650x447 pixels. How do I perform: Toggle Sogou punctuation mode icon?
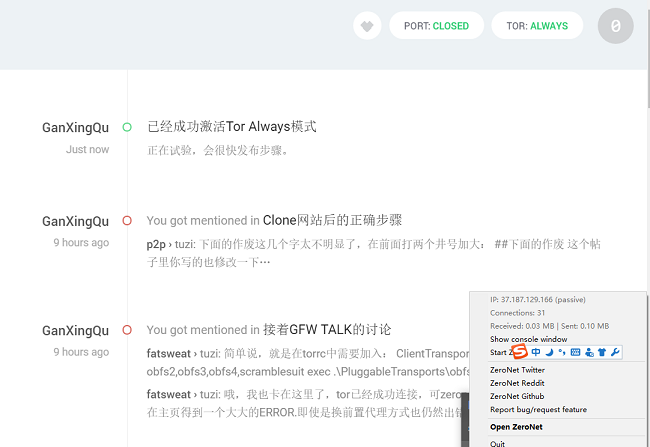pyautogui.click(x=562, y=352)
